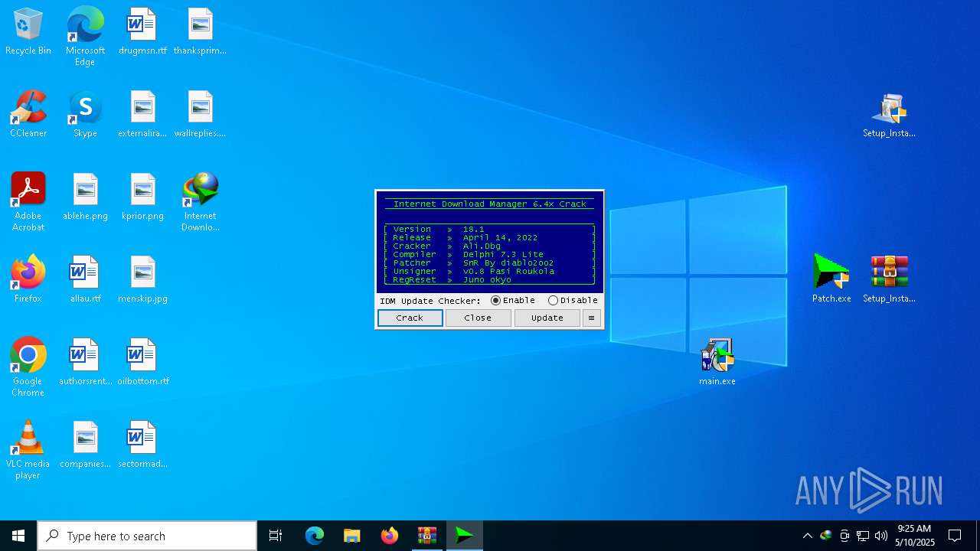Show hidden system tray icons
Screen dimensions: 980x551
[x=807, y=536]
